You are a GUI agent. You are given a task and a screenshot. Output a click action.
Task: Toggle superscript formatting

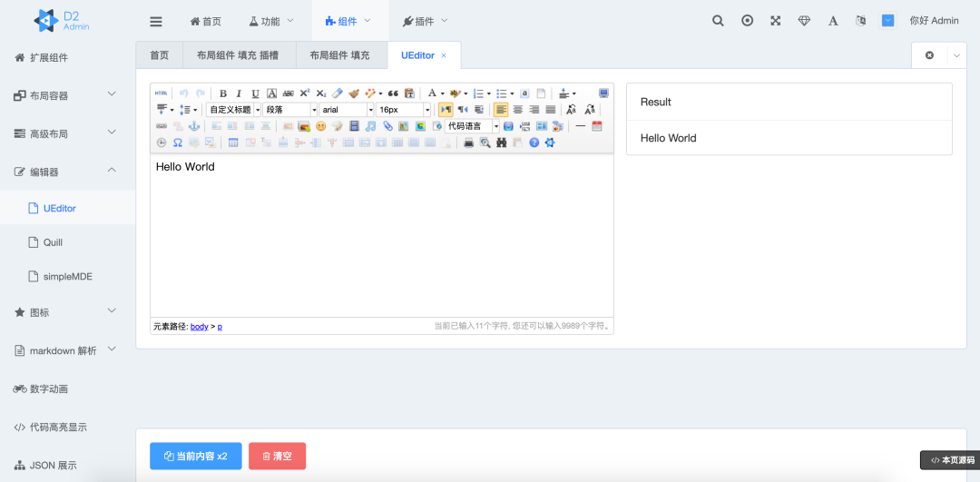304,93
